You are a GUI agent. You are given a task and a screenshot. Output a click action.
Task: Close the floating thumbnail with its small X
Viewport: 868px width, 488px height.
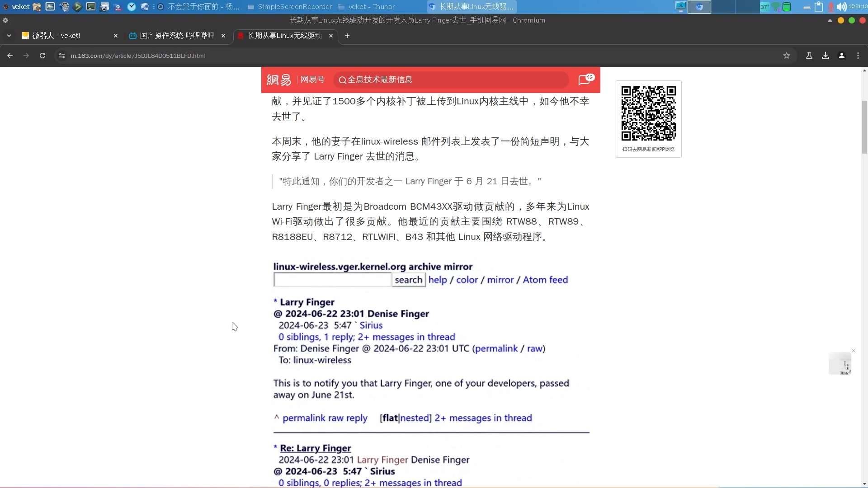click(x=854, y=351)
